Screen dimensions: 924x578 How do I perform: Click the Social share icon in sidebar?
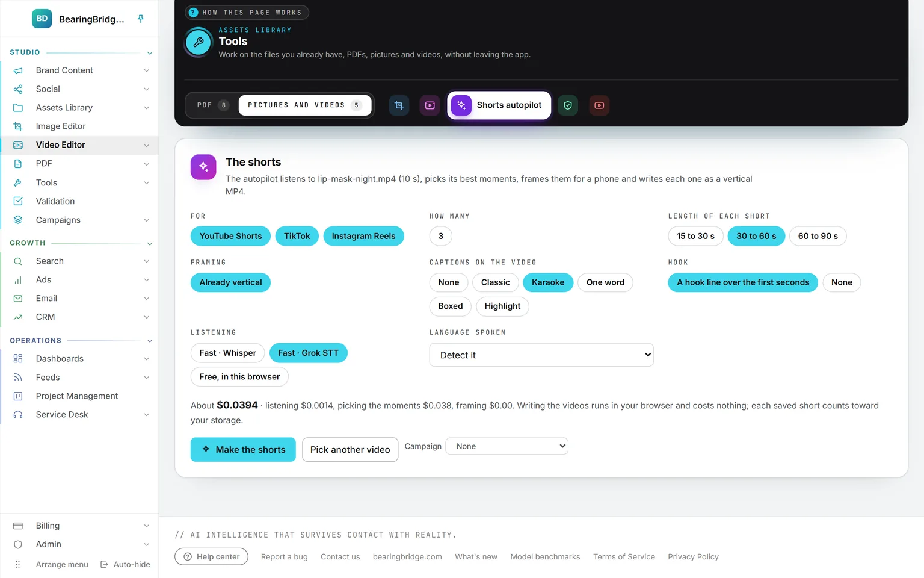18,89
